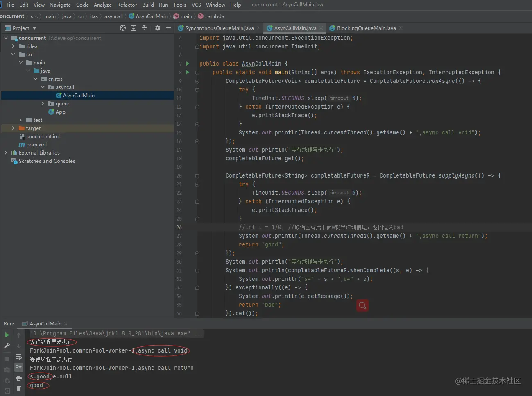
Task: Click the stop process square icon
Action: click(7, 359)
